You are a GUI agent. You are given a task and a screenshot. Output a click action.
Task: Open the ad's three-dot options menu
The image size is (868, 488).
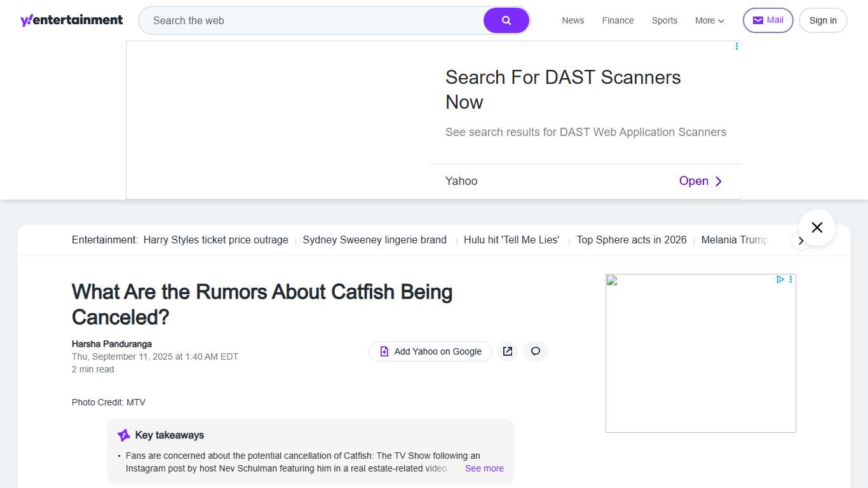(x=736, y=46)
